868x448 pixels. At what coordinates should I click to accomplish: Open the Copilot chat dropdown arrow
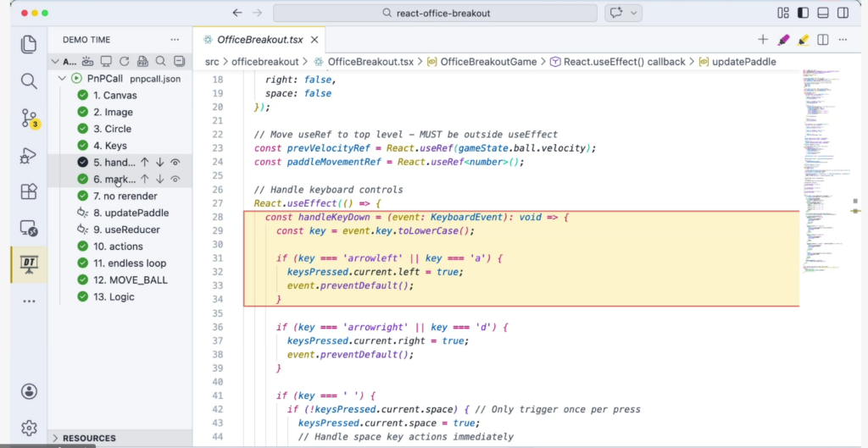pyautogui.click(x=633, y=14)
